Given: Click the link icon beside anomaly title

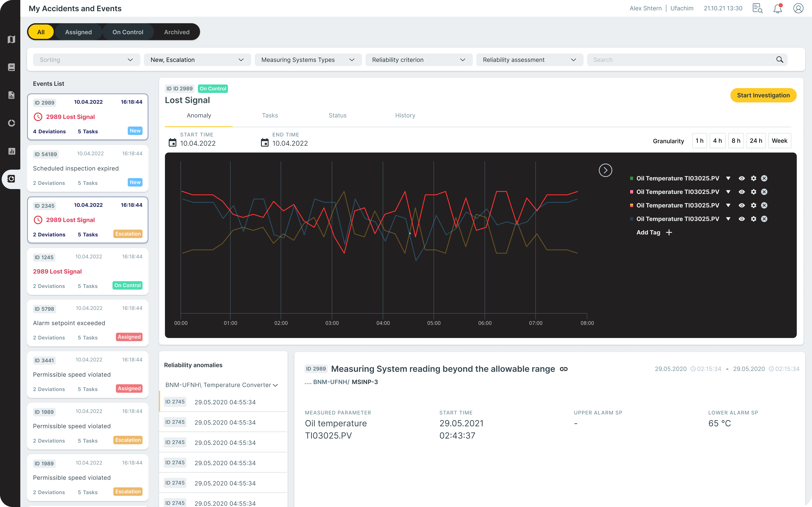Looking at the screenshot, I should click(x=564, y=369).
